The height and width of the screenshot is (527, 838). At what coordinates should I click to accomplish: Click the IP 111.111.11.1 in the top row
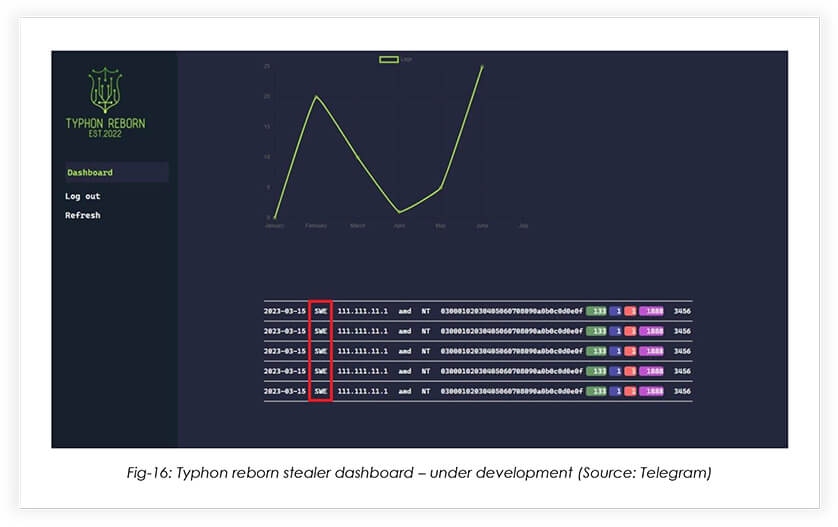pyautogui.click(x=362, y=311)
